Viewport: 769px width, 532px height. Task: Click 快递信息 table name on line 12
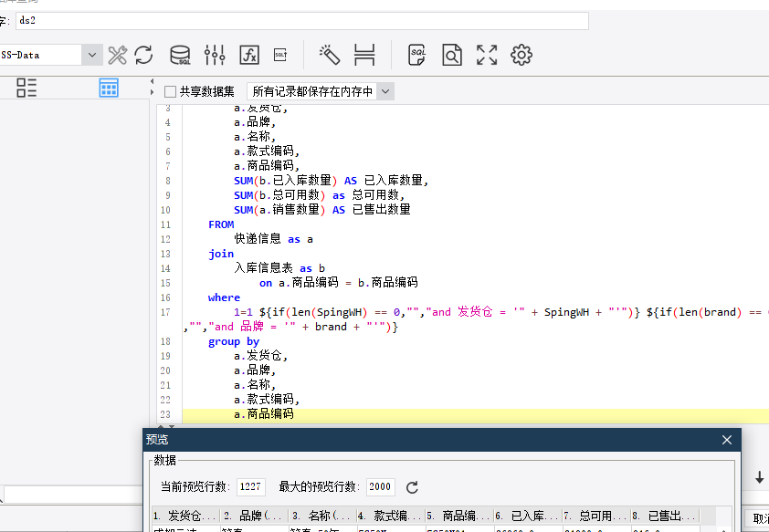click(258, 239)
